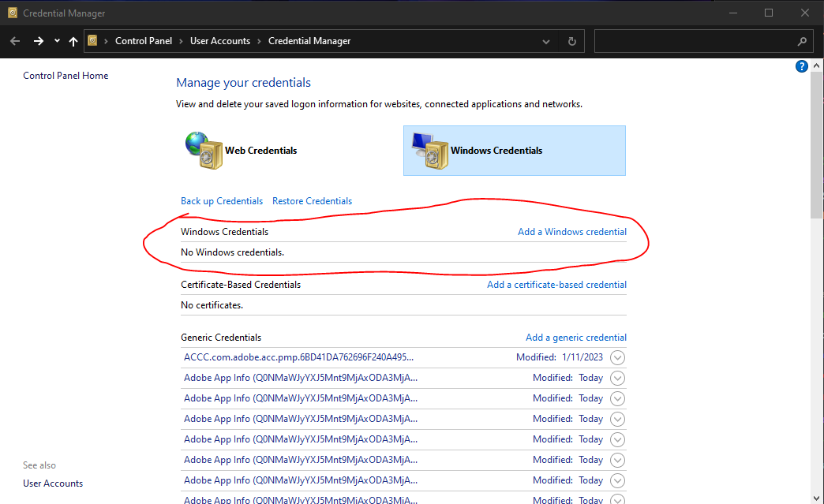This screenshot has height=504, width=824.
Task: Click the Forward arrow in navigation bar
Action: click(x=38, y=41)
